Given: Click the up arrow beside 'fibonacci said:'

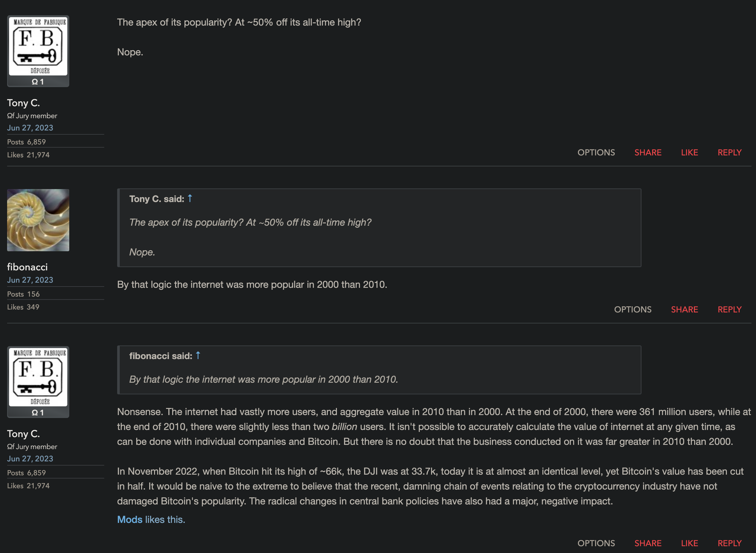Looking at the screenshot, I should point(198,356).
